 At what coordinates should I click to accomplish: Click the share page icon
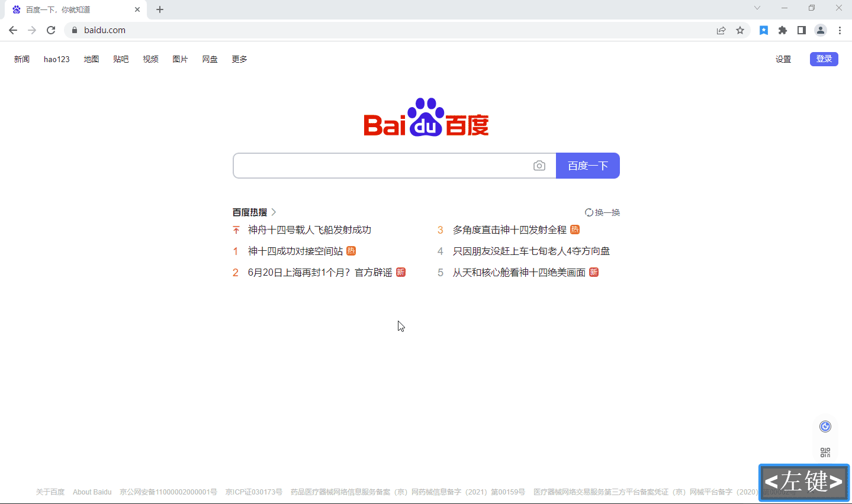(721, 30)
